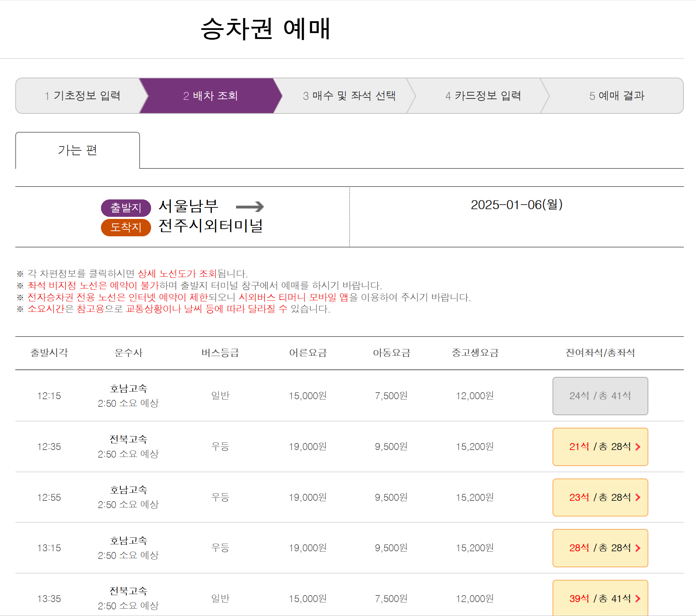Screen dimensions: 696x616
Task: Open route details for the 12:15 호남고속 bus
Action: point(128,389)
